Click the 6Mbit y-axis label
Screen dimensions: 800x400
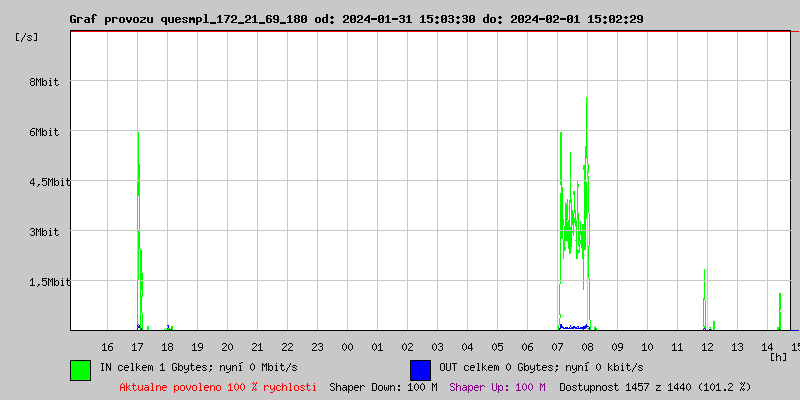point(44,132)
